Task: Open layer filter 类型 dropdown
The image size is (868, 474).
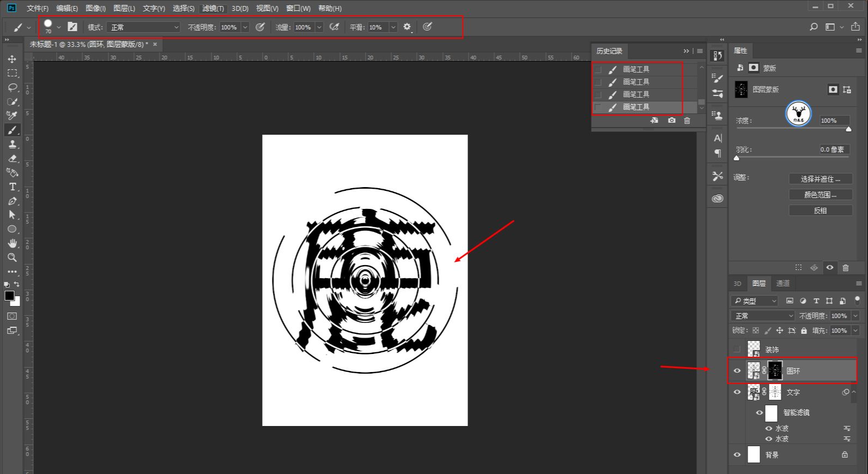Action: (x=755, y=301)
